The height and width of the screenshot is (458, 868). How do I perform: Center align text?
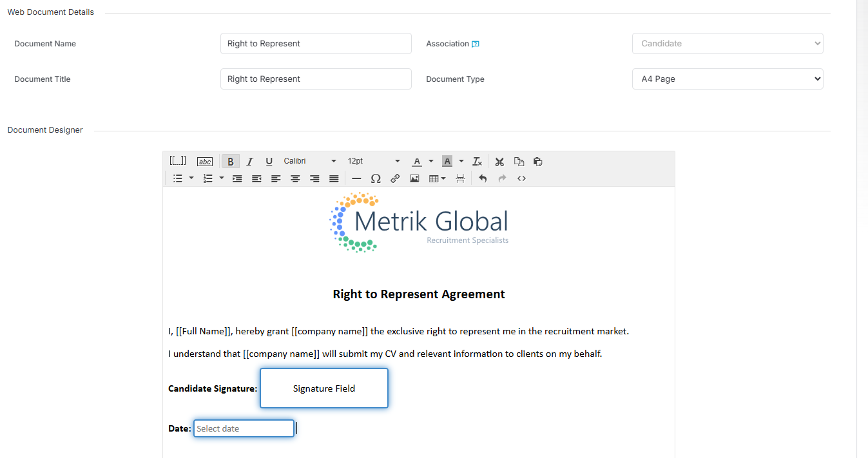click(x=295, y=178)
